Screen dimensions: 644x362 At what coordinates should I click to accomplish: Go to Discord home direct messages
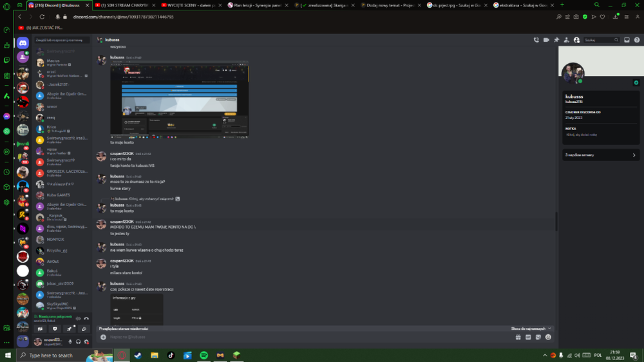click(23, 43)
